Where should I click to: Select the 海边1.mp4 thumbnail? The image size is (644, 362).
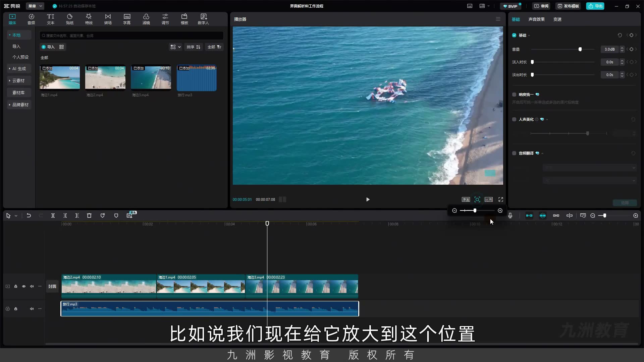60,78
